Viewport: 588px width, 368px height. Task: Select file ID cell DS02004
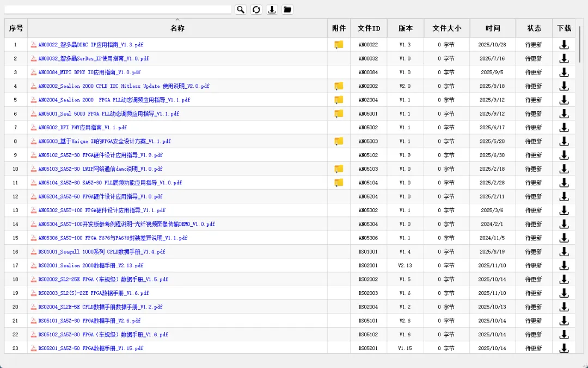pos(368,307)
